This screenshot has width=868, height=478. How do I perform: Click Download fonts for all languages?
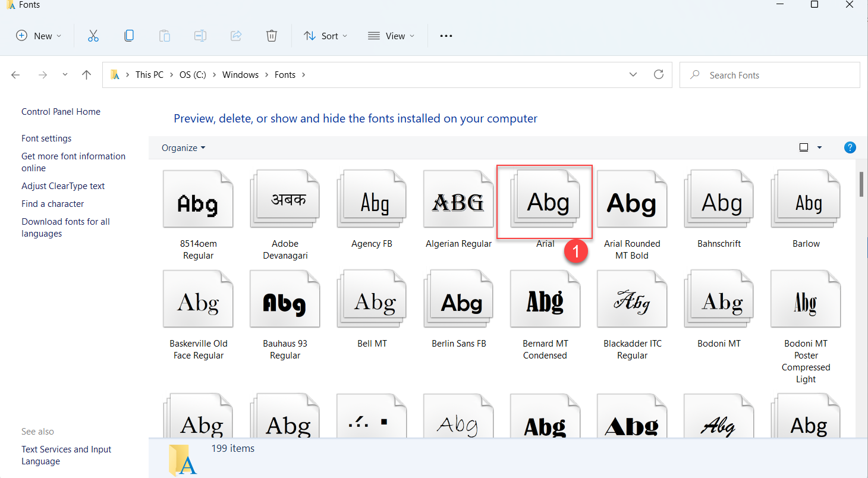click(x=65, y=227)
